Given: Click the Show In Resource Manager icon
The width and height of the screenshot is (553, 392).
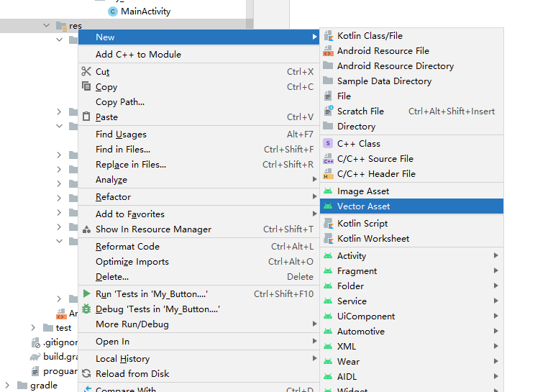Looking at the screenshot, I should click(86, 229).
